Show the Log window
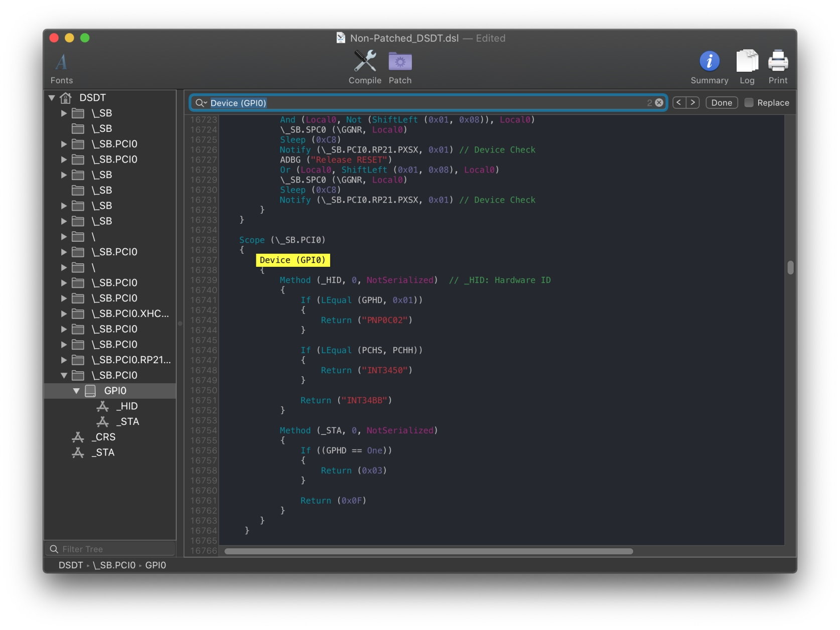This screenshot has width=840, height=630. tap(747, 62)
